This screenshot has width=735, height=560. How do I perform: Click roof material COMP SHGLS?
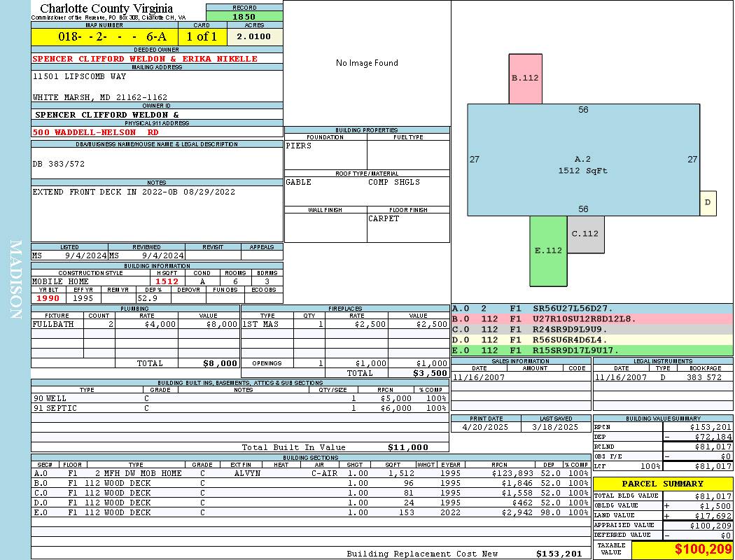click(x=393, y=182)
